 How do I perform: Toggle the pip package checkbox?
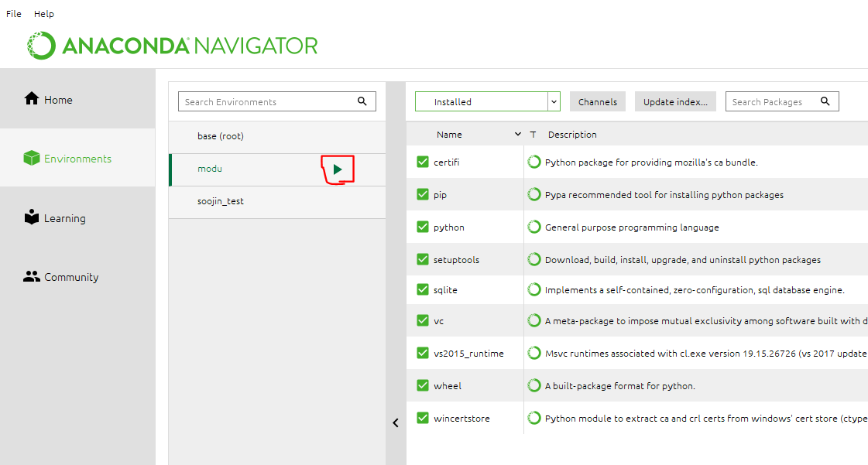pos(422,194)
